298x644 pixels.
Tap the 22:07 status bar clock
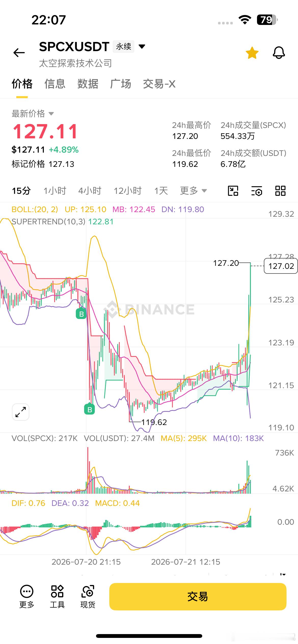tap(49, 20)
